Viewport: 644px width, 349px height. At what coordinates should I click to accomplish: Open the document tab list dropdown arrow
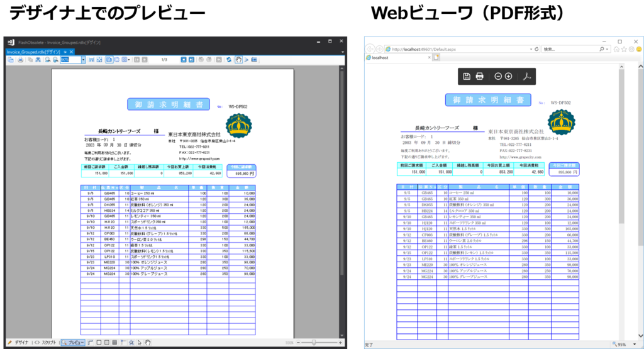coord(343,52)
